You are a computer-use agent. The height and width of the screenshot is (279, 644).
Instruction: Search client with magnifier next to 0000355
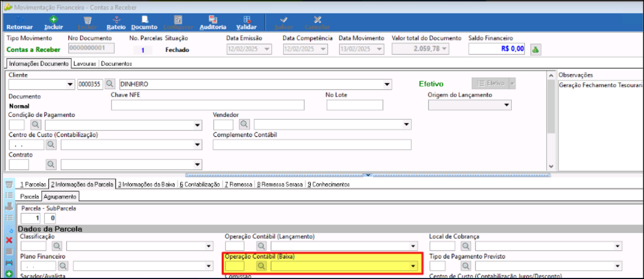[110, 84]
